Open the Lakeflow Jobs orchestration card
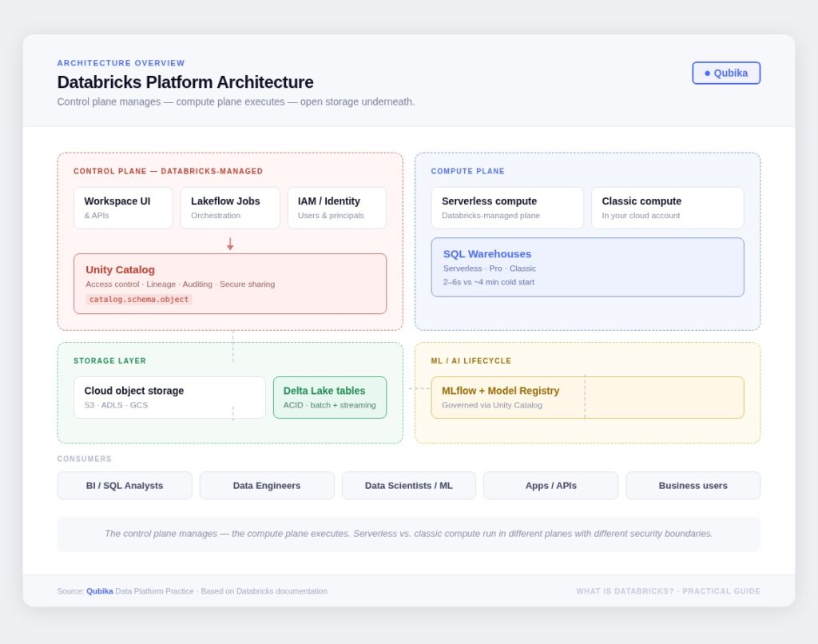Viewport: 818px width, 644px height. (x=230, y=208)
